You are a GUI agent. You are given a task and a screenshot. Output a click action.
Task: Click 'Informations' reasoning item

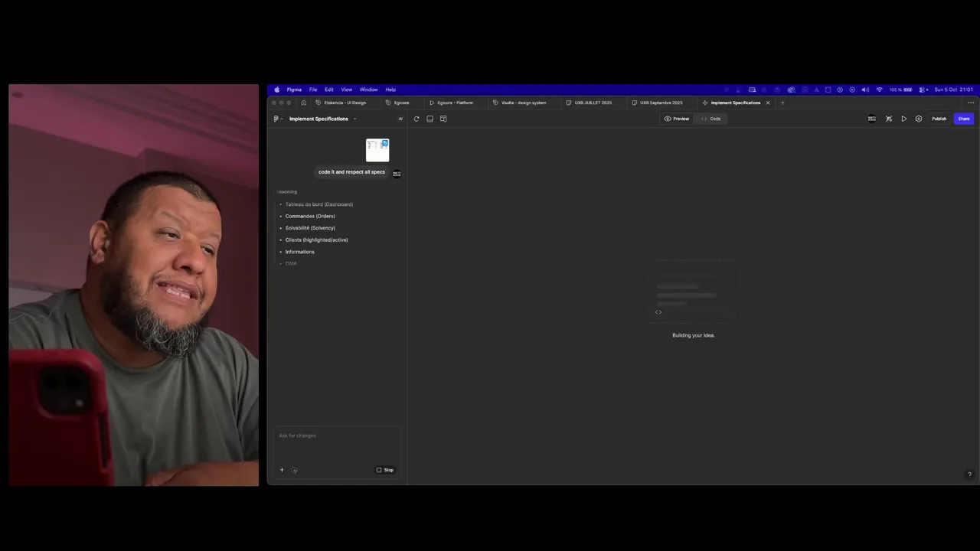click(x=299, y=252)
